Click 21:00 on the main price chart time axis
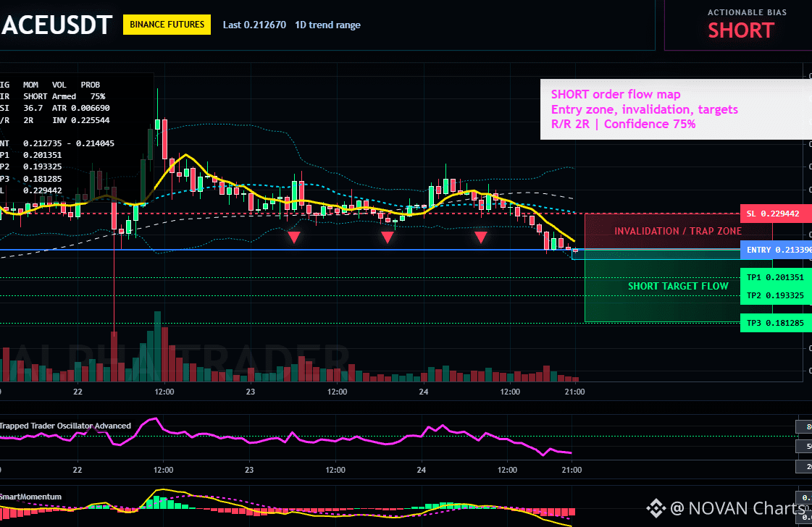Screen dimensions: 812x527 pyautogui.click(x=574, y=392)
